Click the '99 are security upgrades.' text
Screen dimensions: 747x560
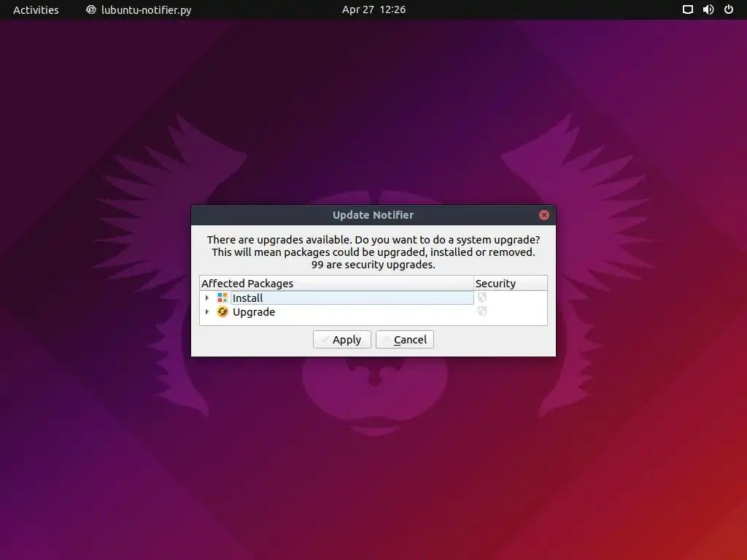click(373, 265)
